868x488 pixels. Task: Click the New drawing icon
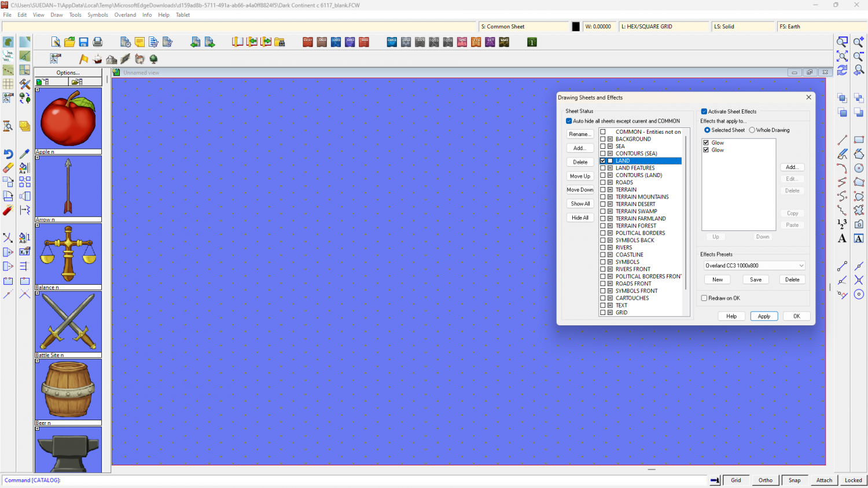pos(56,42)
